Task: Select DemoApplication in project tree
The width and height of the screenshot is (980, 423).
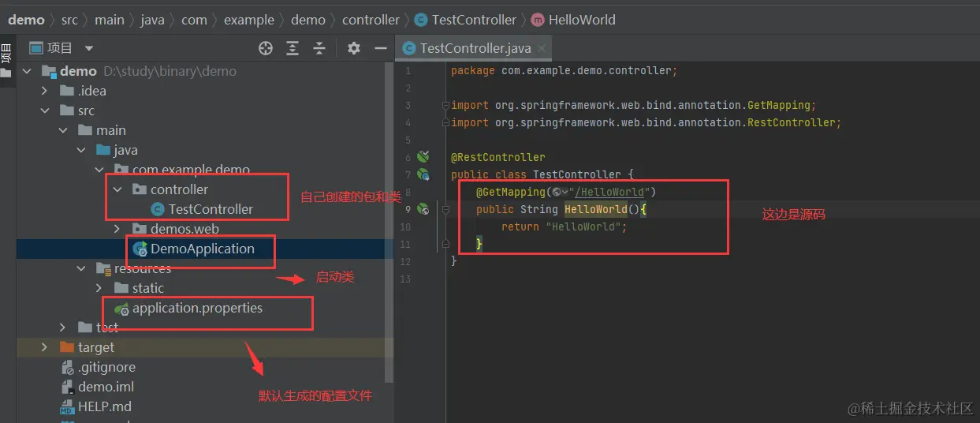Action: 203,249
